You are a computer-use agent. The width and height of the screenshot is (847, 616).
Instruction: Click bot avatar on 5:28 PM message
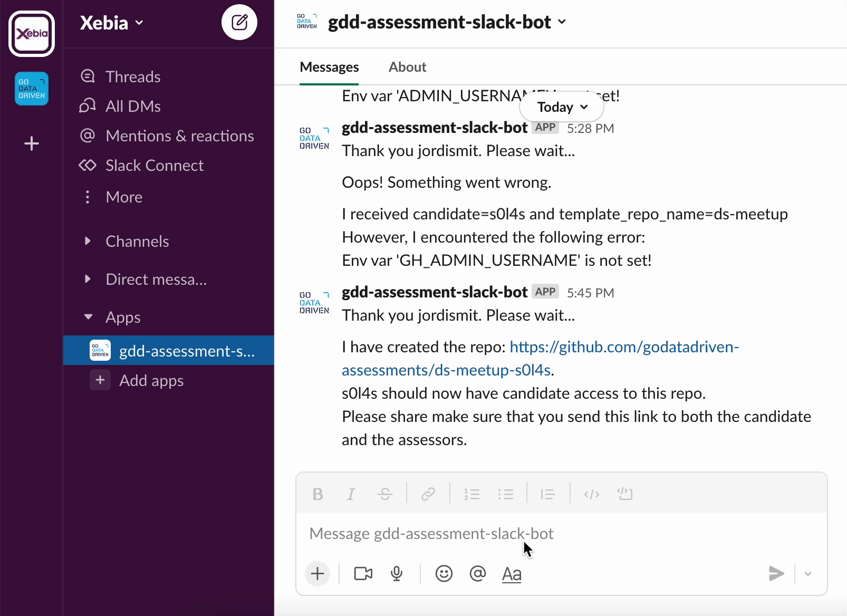(314, 138)
